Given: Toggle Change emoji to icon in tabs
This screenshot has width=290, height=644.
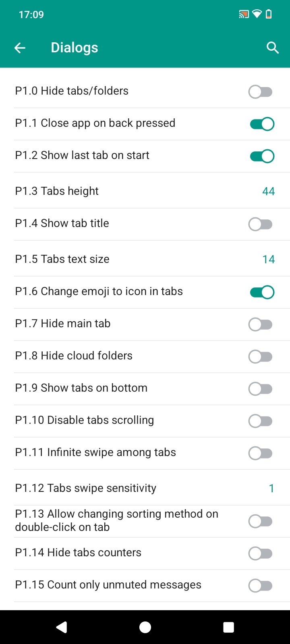Looking at the screenshot, I should 262,292.
